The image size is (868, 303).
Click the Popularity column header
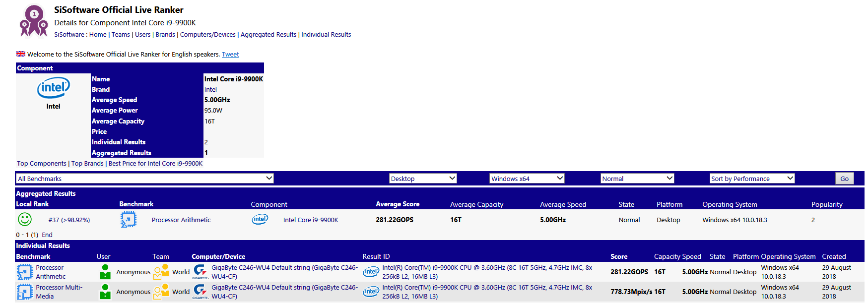click(827, 205)
